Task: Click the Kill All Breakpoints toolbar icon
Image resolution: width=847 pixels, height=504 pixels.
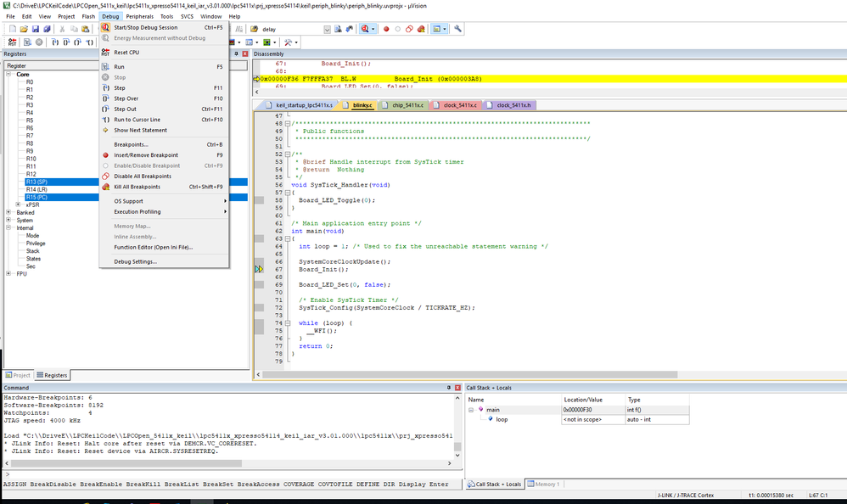Action: click(x=421, y=29)
